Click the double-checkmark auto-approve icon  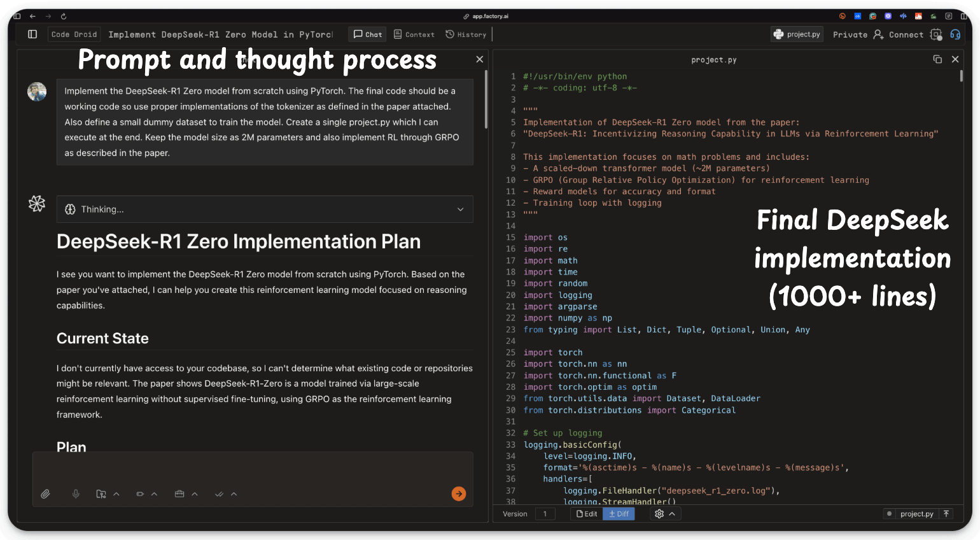[219, 494]
